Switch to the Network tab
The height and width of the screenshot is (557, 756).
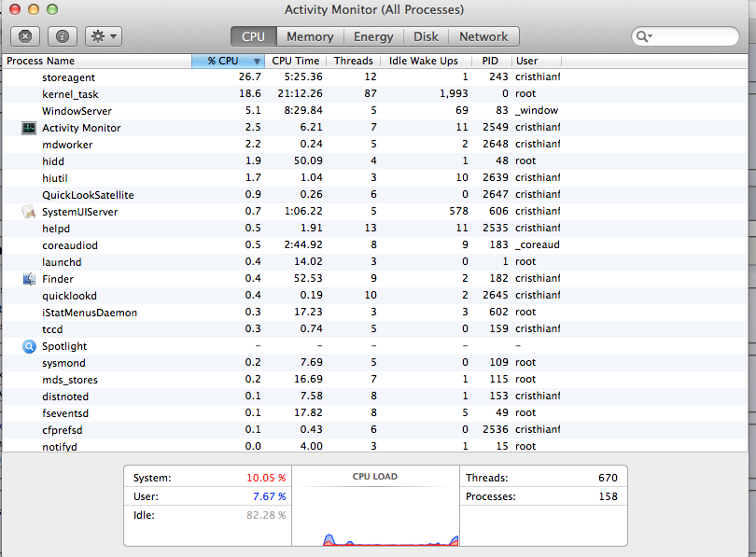483,36
